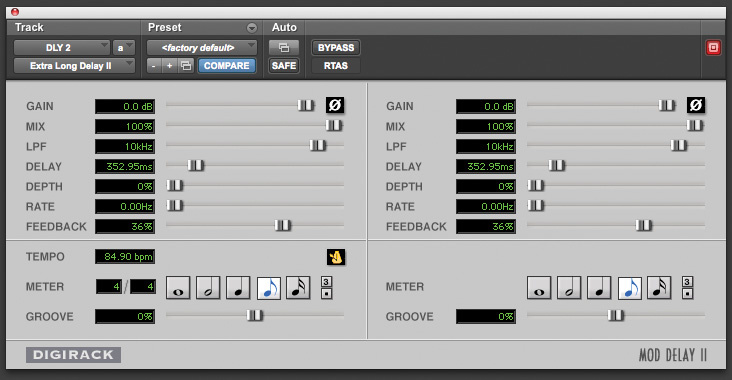
Task: Open factory default preset librarian menu
Action: click(202, 48)
